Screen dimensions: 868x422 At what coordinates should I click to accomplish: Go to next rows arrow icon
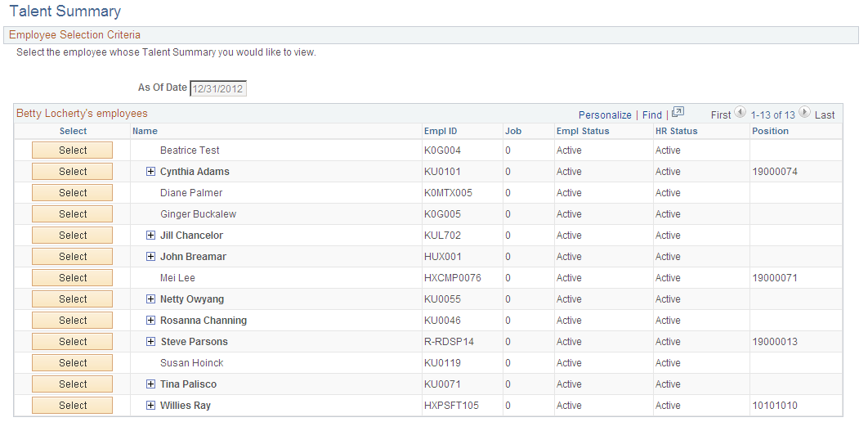point(805,112)
